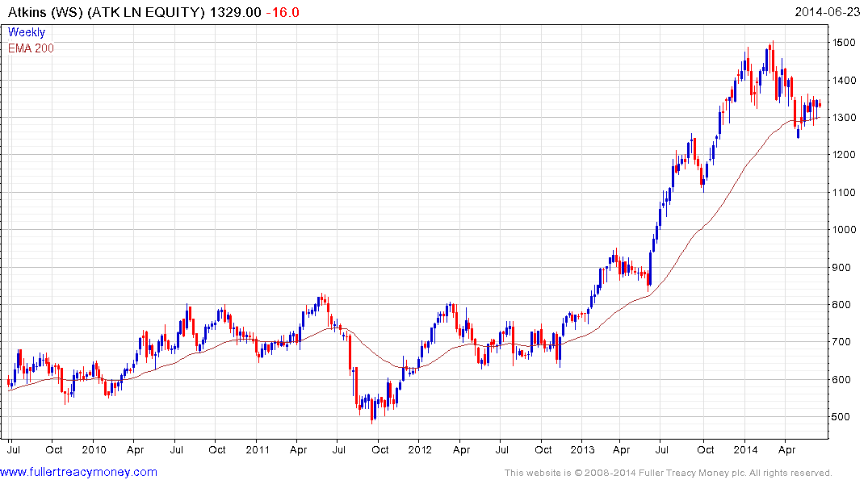Viewport: 868px width, 484px height.
Task: Click the 2010 year label on time axis
Action: click(x=94, y=449)
